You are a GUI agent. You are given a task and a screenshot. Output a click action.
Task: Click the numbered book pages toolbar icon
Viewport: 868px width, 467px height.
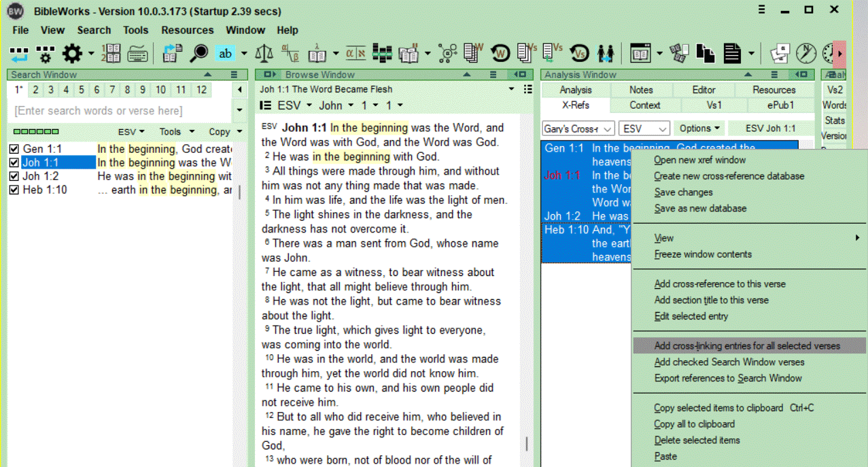pos(111,53)
